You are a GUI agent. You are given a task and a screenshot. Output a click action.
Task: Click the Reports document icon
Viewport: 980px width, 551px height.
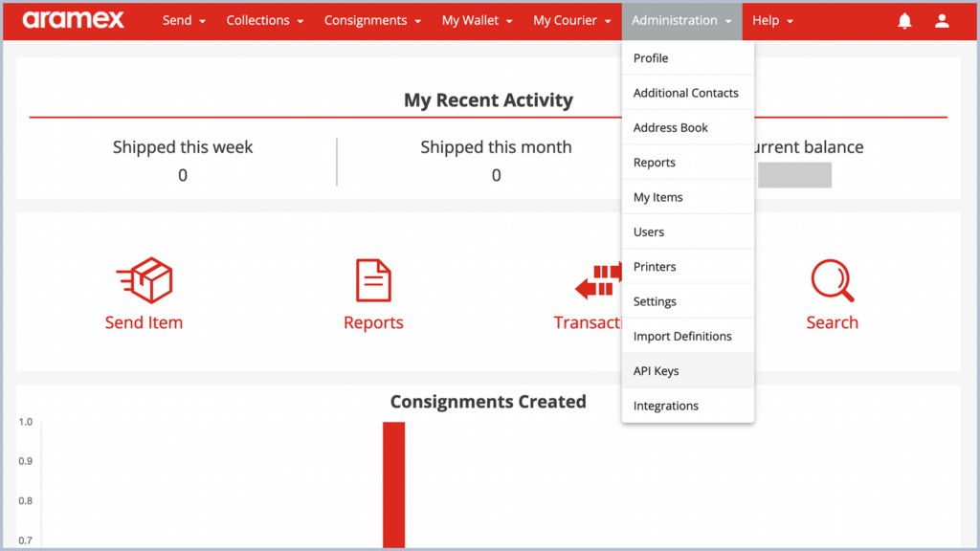point(373,279)
